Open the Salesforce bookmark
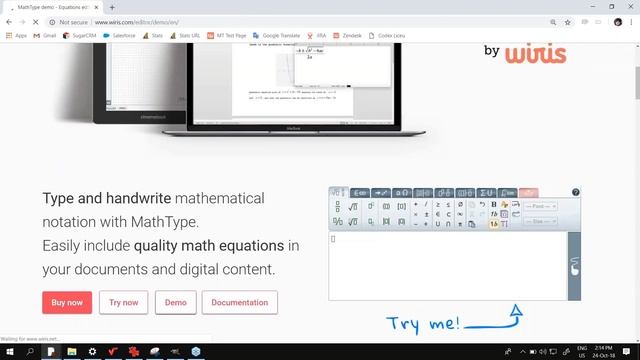640x360 pixels. point(119,36)
